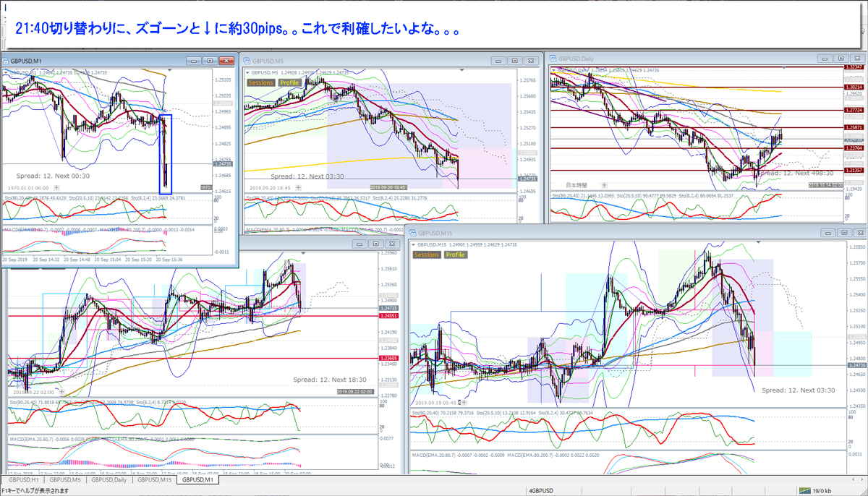This screenshot has width=868, height=496.
Task: Close the GBPUSD,M5 chart window
Action: tap(531, 61)
